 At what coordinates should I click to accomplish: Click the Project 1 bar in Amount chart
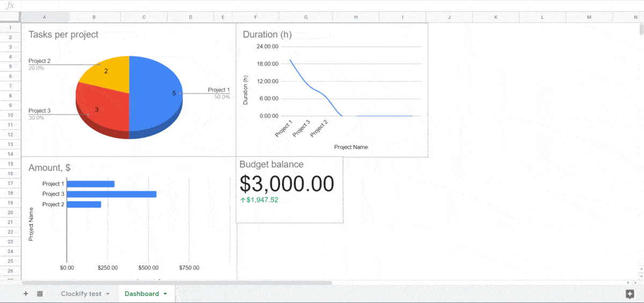pyautogui.click(x=91, y=184)
